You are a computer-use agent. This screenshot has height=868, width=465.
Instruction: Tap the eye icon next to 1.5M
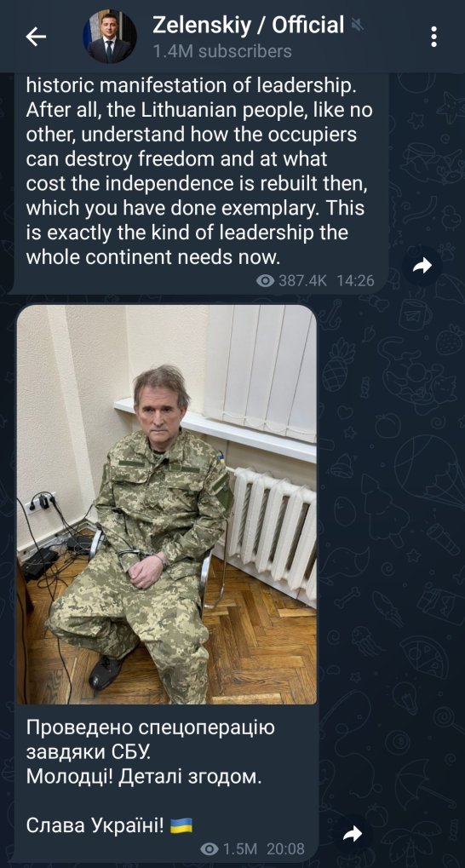pyautogui.click(x=210, y=848)
